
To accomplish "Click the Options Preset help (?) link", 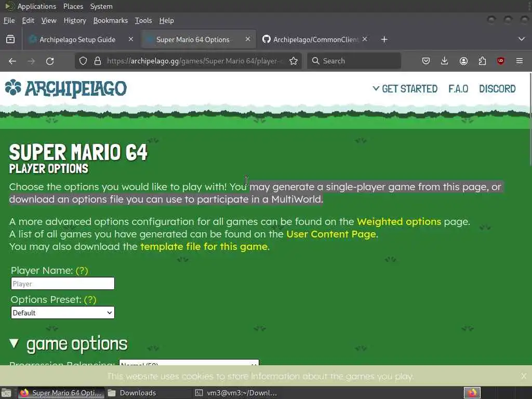I will [x=90, y=300].
